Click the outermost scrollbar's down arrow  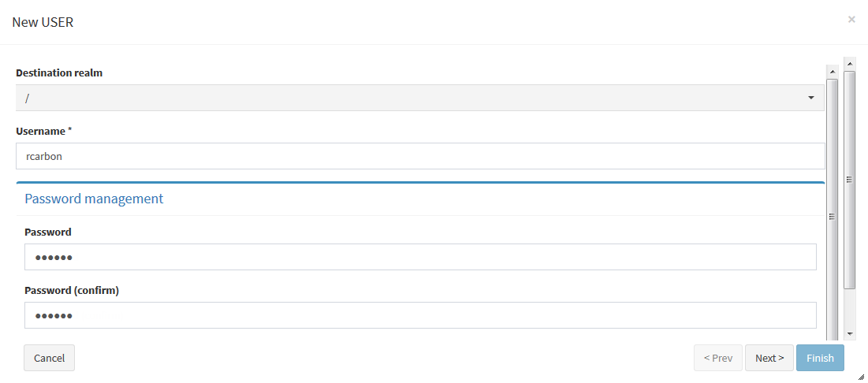click(849, 333)
